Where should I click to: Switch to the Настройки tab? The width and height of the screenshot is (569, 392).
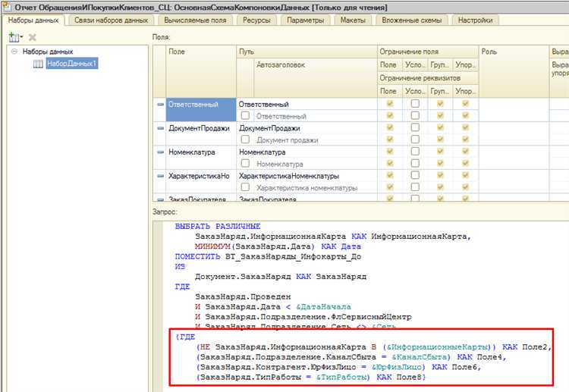pos(476,20)
